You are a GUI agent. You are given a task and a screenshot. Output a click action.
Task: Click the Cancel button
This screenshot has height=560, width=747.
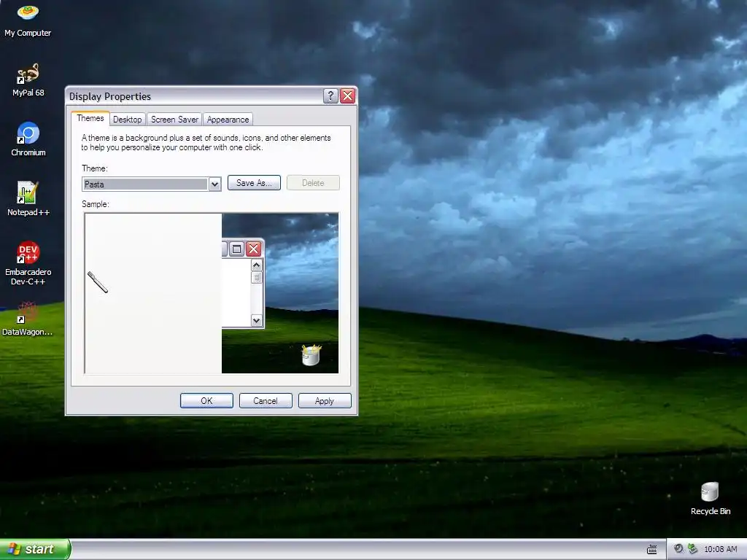[266, 401]
